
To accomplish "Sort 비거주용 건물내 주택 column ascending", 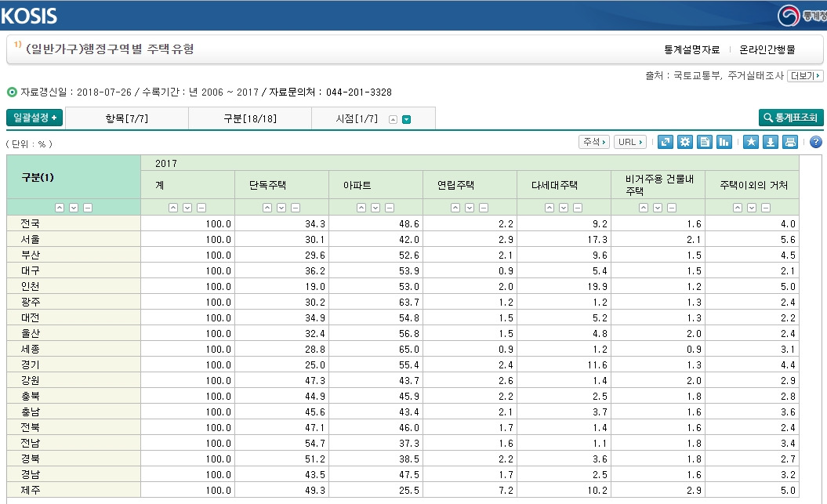I will click(x=644, y=208).
